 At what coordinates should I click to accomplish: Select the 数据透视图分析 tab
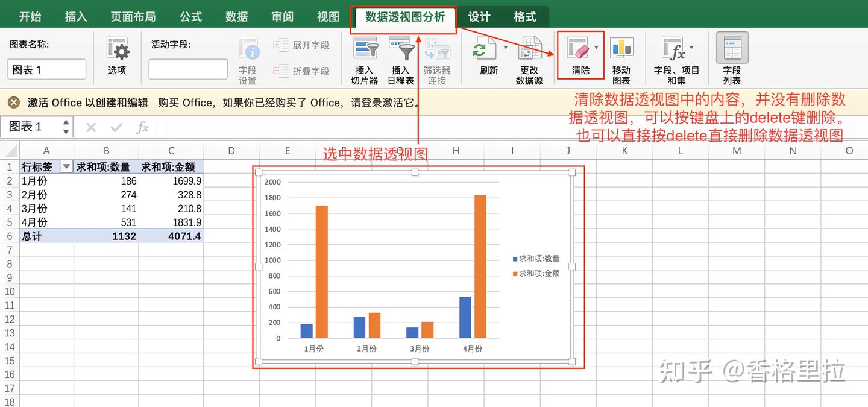pyautogui.click(x=404, y=17)
